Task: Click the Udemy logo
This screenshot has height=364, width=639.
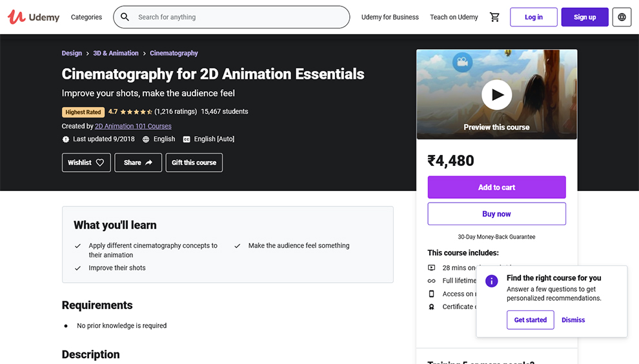Action: pos(34,17)
